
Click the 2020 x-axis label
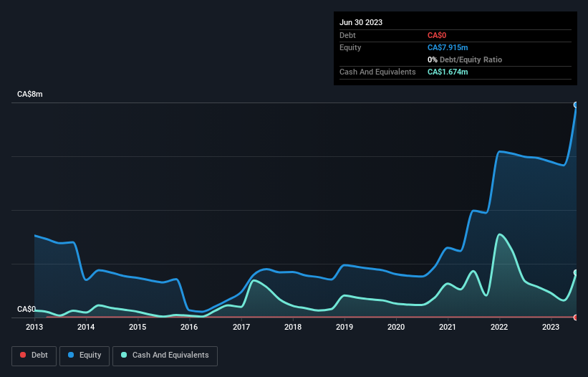[x=396, y=327]
